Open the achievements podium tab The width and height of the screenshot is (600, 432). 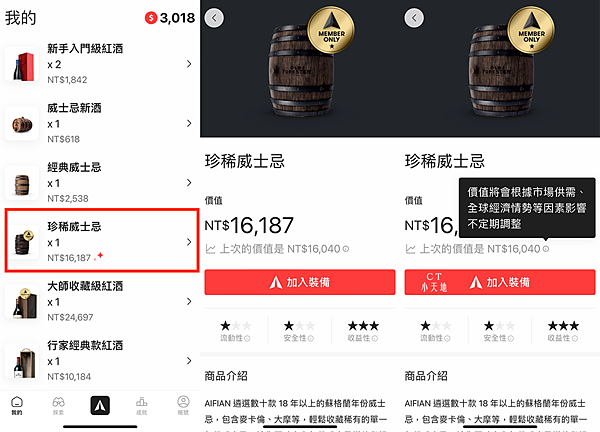(x=142, y=406)
